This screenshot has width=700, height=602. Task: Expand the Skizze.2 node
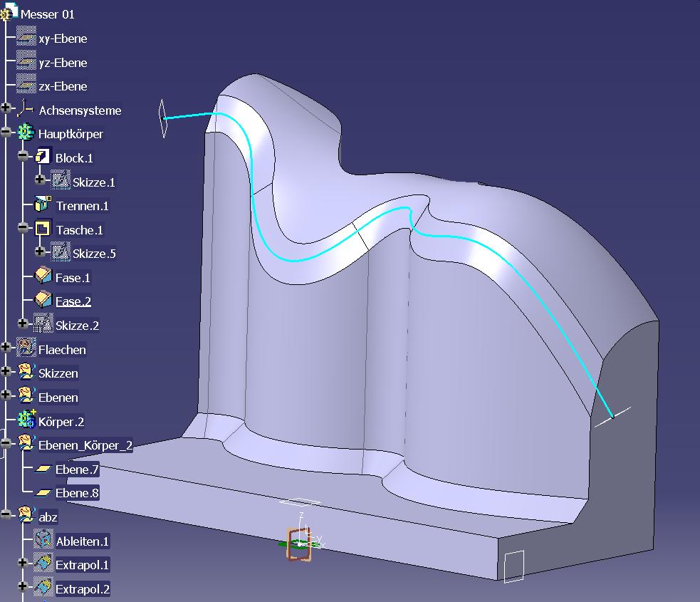23,323
